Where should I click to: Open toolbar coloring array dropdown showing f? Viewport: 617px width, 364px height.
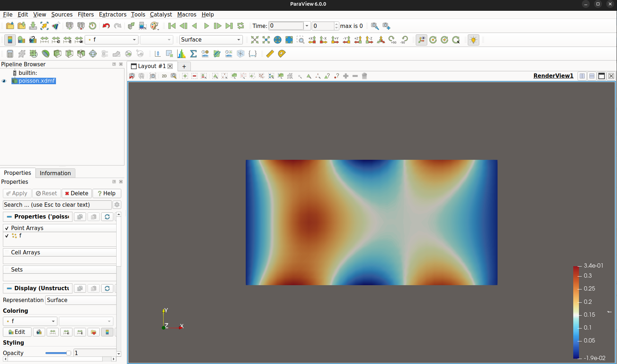112,40
